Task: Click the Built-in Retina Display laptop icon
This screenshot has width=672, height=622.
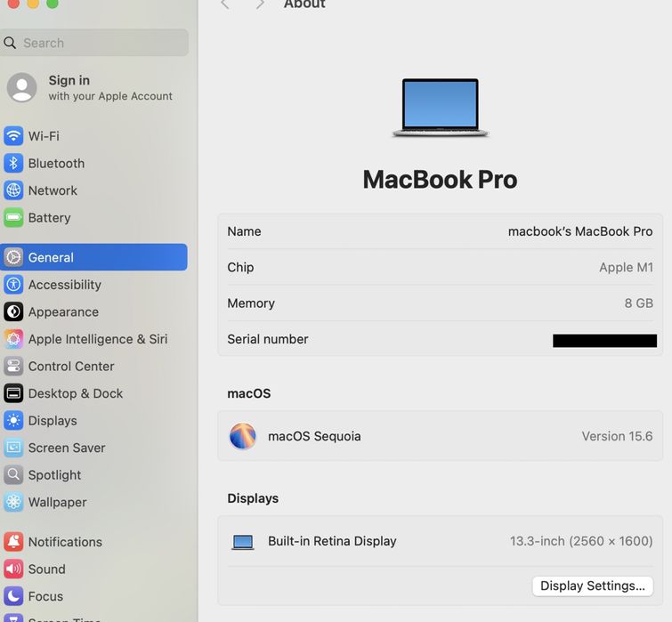Action: tap(243, 542)
